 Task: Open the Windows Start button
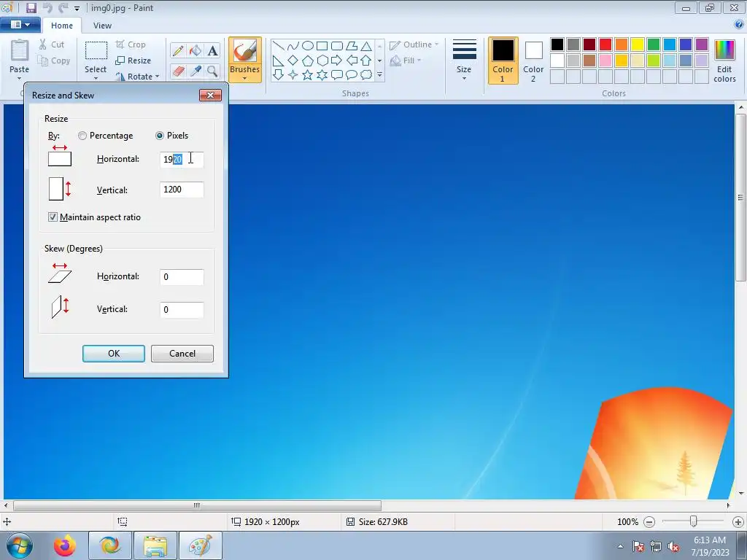20,545
